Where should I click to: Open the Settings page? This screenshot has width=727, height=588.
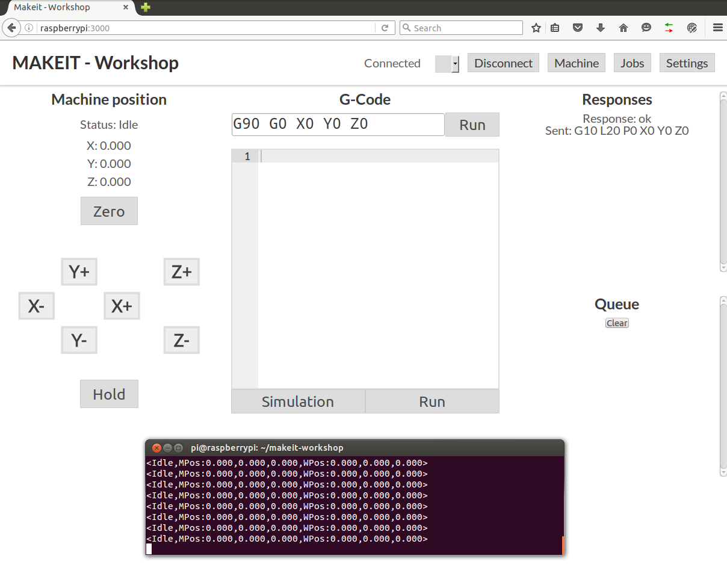pos(687,63)
